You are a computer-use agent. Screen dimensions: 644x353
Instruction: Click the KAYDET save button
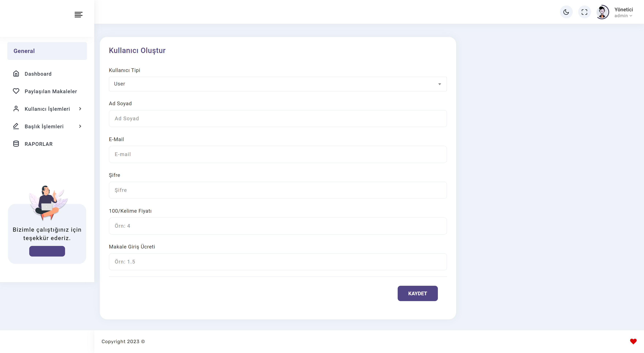tap(418, 293)
